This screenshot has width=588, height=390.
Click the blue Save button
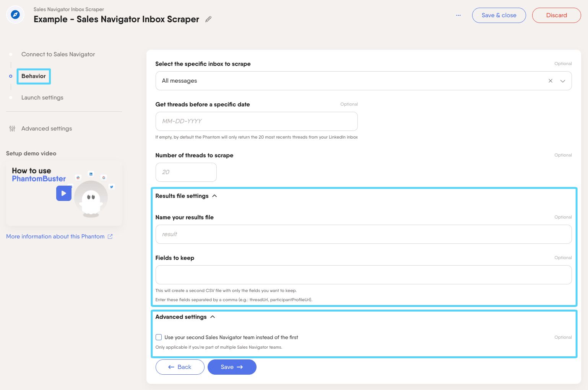(232, 367)
